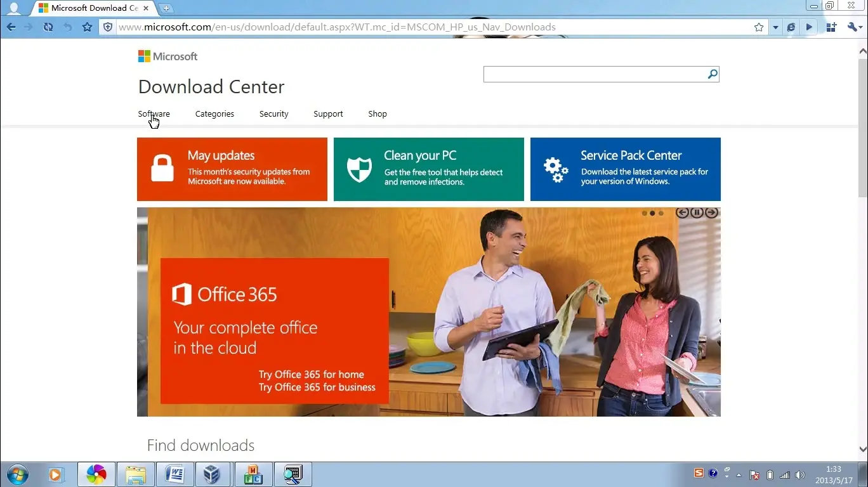Viewport: 868px width, 487px height.
Task: Click the battery tray icon
Action: [x=770, y=475]
